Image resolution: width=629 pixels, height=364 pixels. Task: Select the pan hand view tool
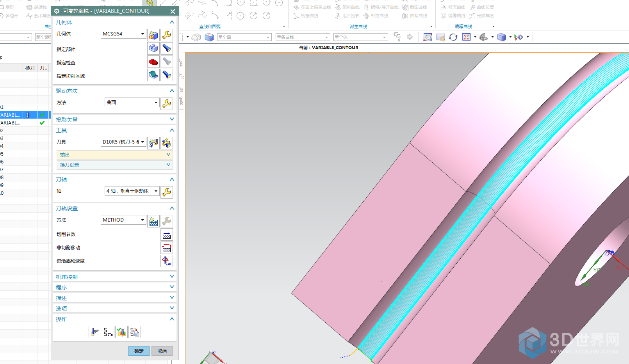pyautogui.click(x=441, y=37)
